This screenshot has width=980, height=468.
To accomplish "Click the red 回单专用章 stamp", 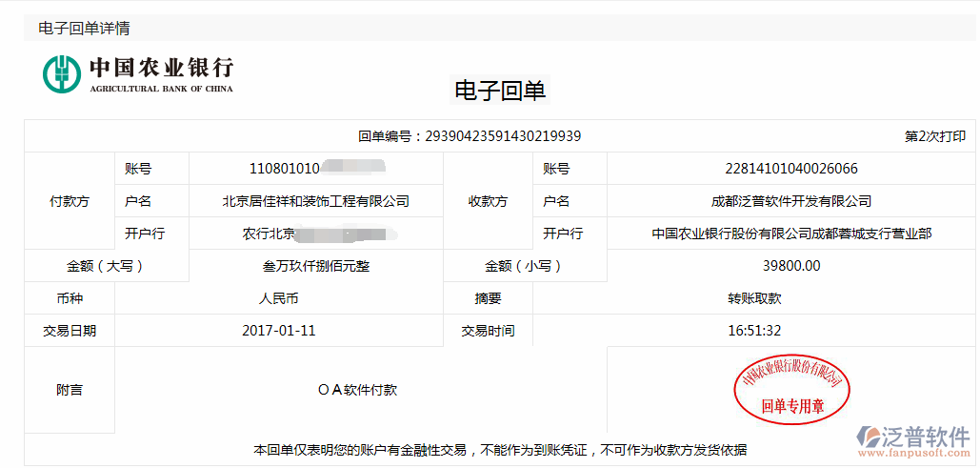I will click(791, 391).
